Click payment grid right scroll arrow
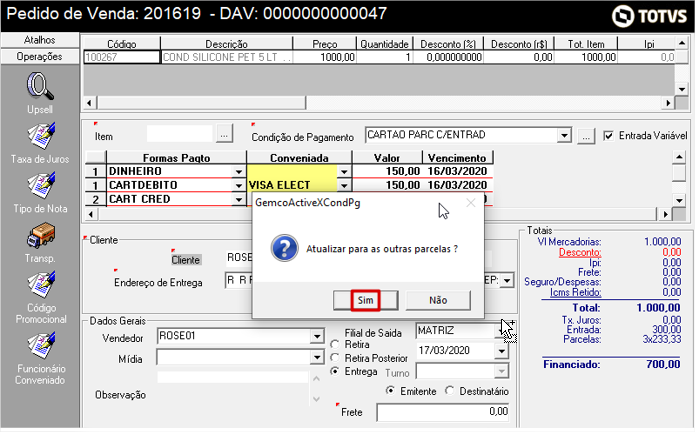Screen dimensions: 695x432 coord(665,215)
